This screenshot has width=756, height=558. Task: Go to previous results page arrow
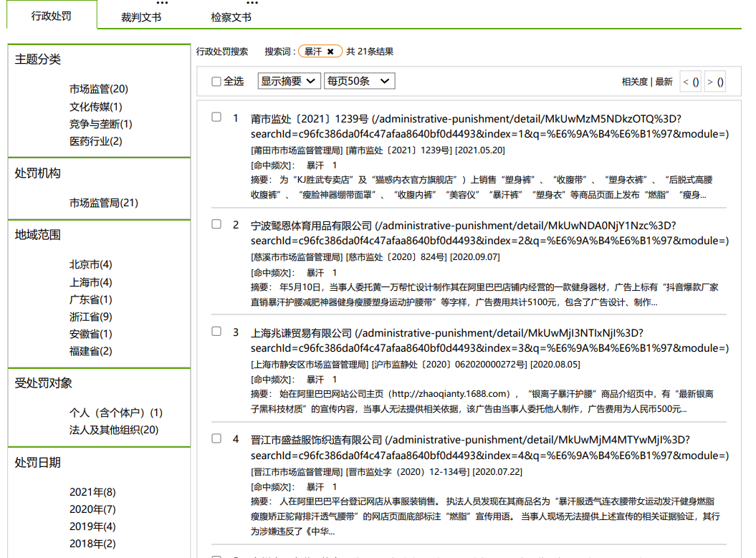(x=691, y=82)
